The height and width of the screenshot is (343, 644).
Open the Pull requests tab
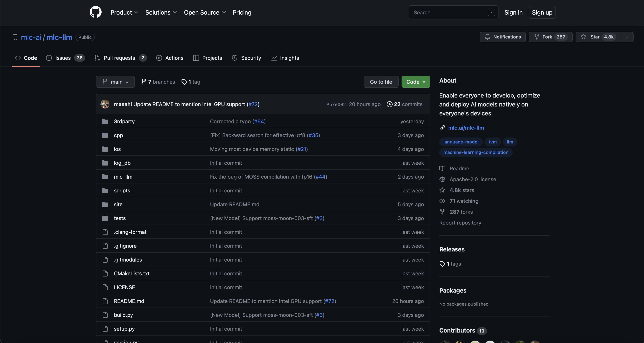[x=119, y=58]
